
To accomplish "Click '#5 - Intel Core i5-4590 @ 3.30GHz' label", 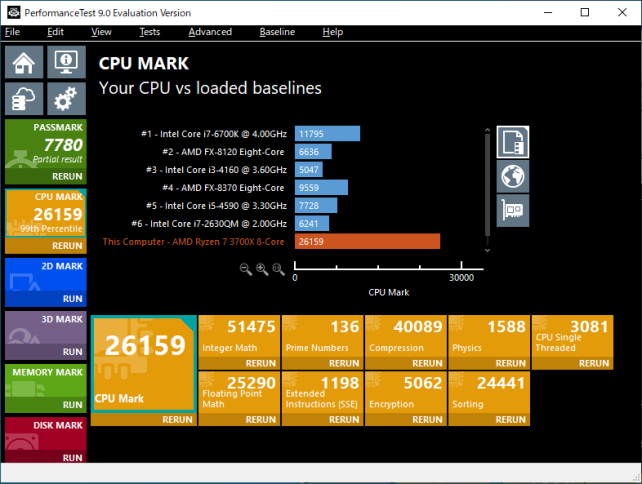I will point(217,206).
